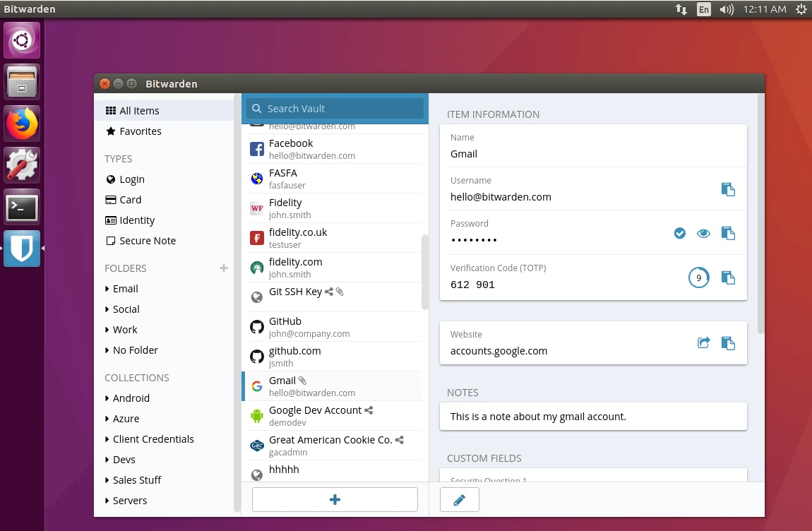Select the GitHub john@company.com item
Image resolution: width=812 pixels, height=531 pixels.
335,327
